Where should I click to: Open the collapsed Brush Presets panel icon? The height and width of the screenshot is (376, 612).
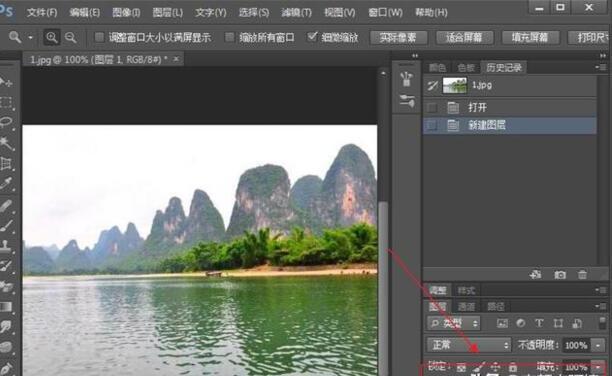(x=406, y=101)
